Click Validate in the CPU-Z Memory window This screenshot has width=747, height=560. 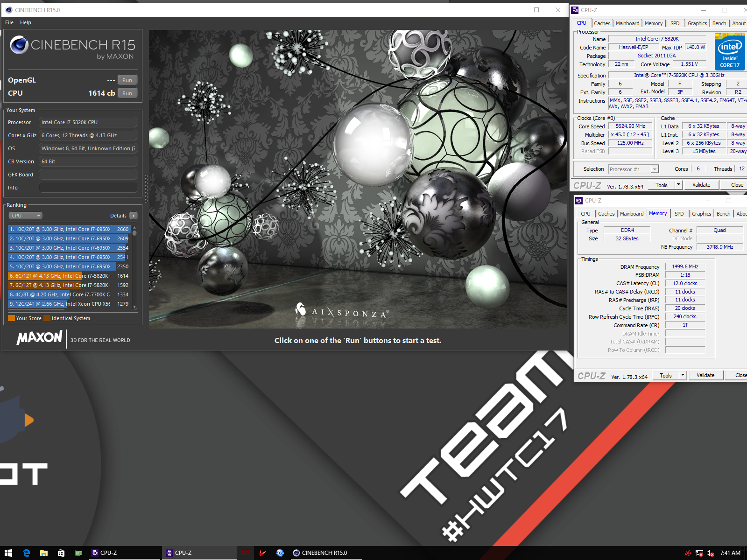705,375
